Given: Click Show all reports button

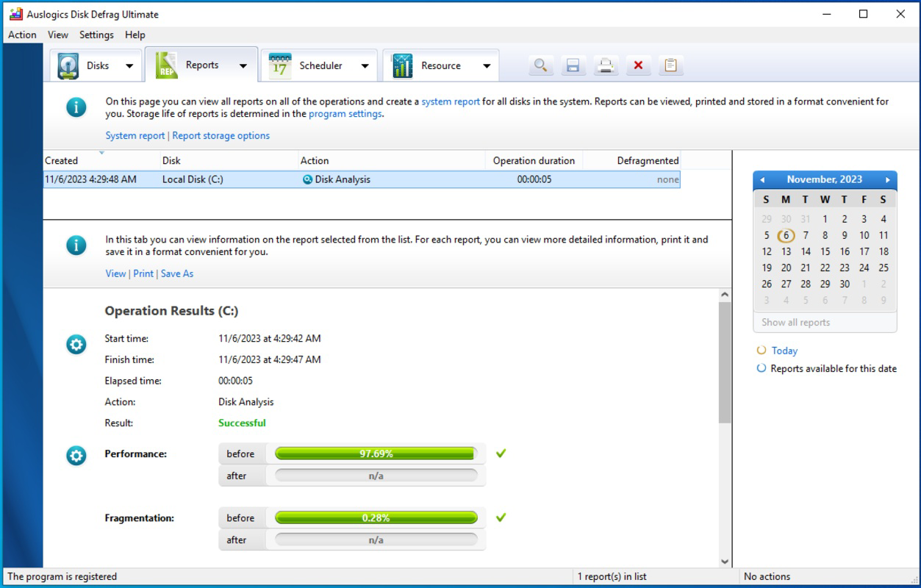Looking at the screenshot, I should pyautogui.click(x=825, y=323).
